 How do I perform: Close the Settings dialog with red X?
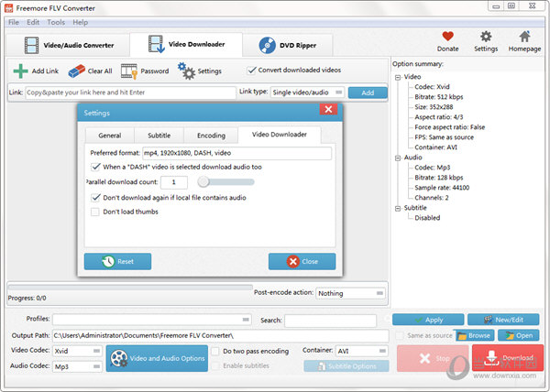pos(328,109)
